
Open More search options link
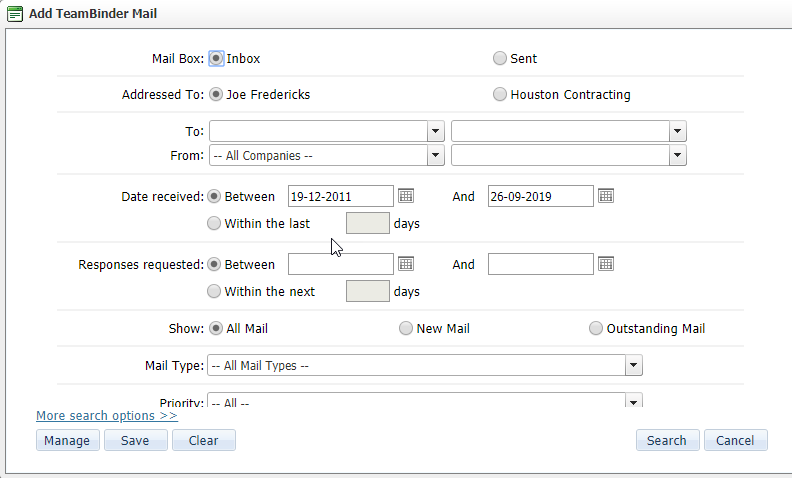tap(107, 416)
